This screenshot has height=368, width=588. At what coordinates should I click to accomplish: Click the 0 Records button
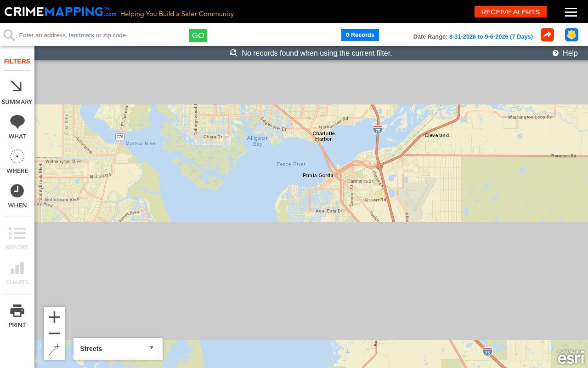tap(360, 35)
